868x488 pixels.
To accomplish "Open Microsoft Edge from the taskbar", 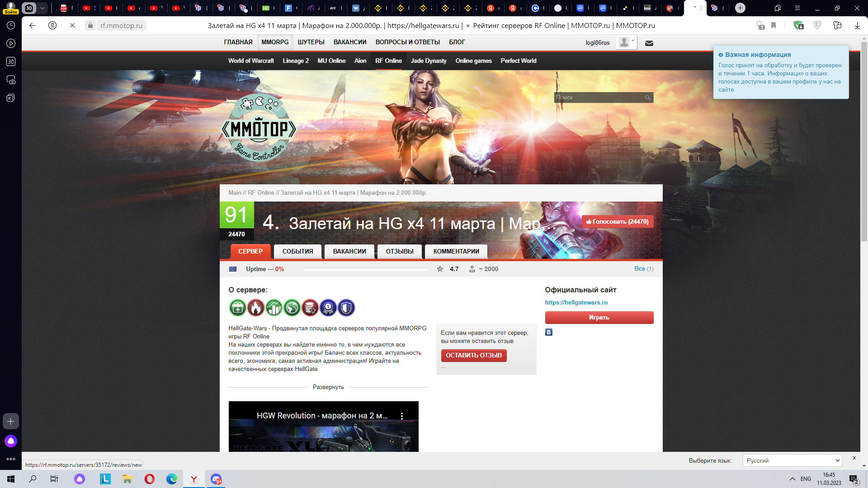I will click(172, 479).
